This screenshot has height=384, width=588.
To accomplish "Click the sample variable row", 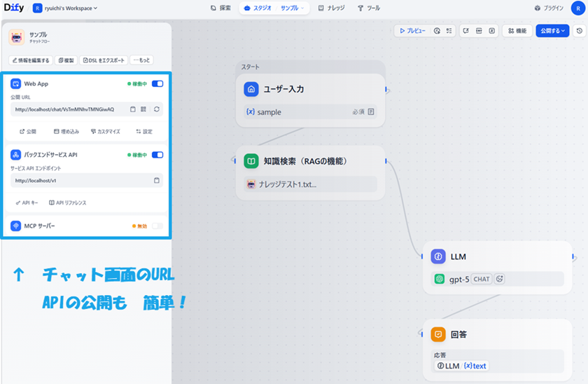I will click(310, 112).
